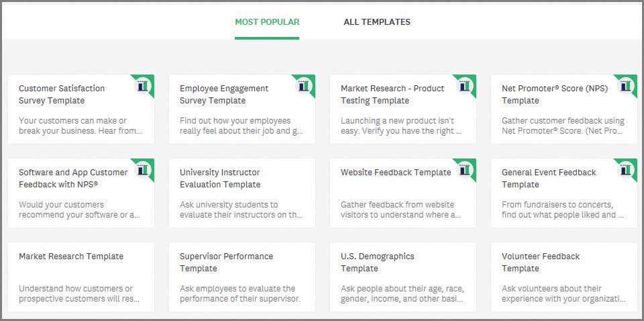Select the Most Popular tab

click(267, 21)
